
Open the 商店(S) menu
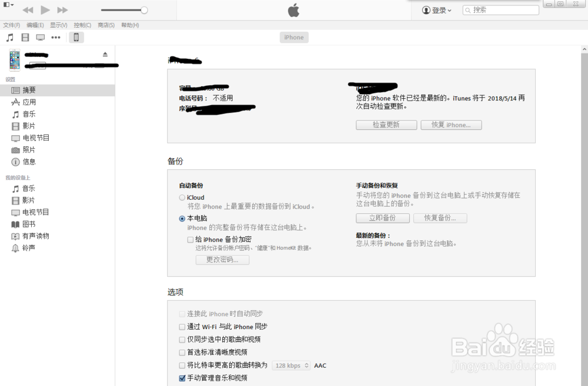(106, 25)
